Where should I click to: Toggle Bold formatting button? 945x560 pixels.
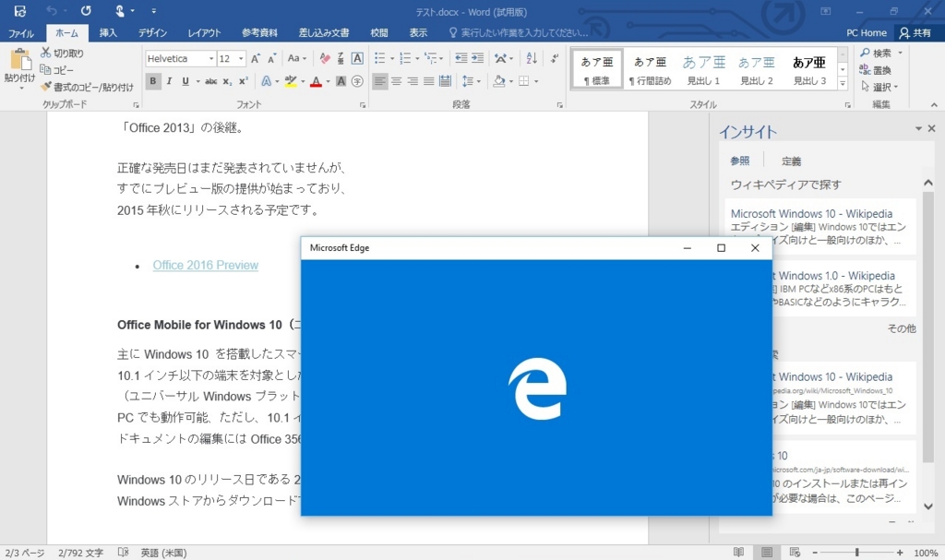click(153, 81)
